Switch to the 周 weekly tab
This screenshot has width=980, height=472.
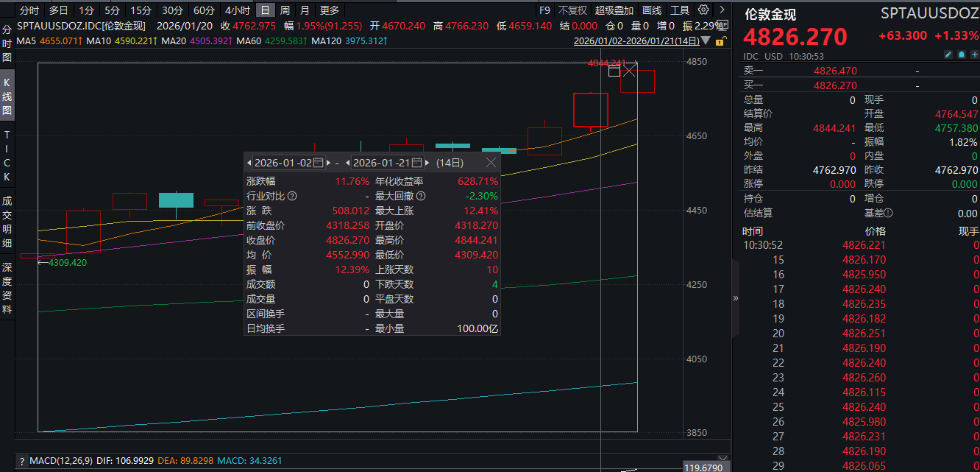pyautogui.click(x=285, y=10)
